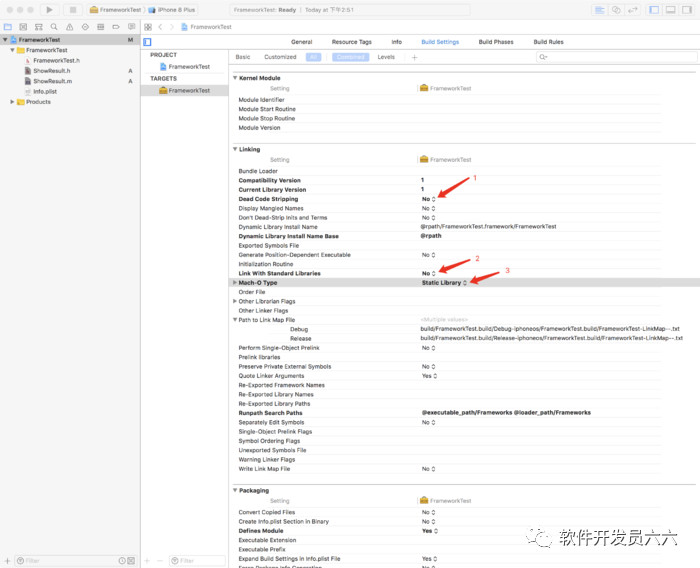
Task: Open the Build Phases tab
Action: (x=496, y=42)
